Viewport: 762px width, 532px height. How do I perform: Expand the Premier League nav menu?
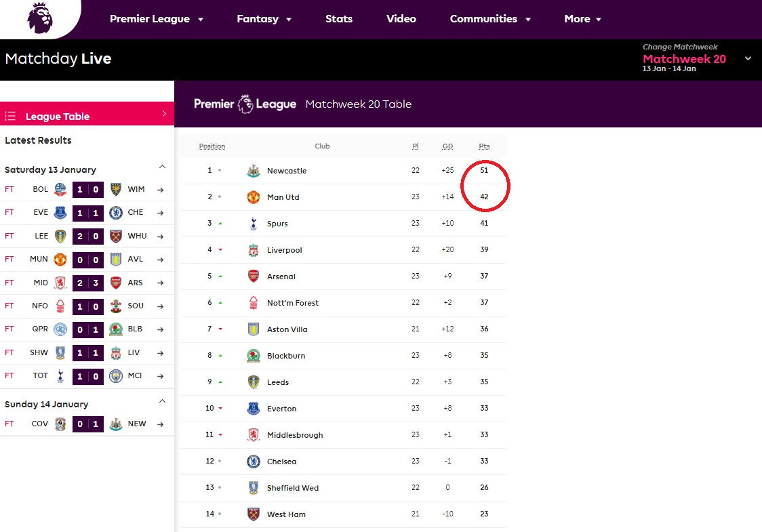[157, 19]
